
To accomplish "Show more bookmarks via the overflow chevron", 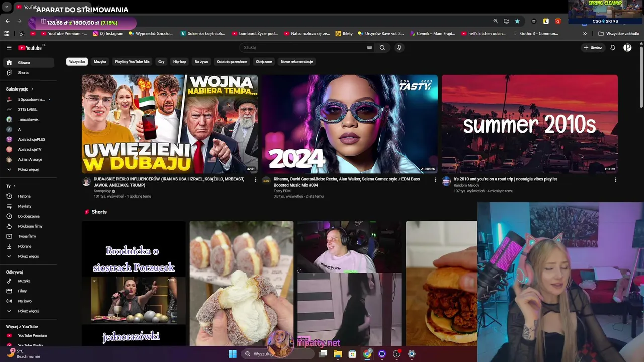I will click(585, 34).
